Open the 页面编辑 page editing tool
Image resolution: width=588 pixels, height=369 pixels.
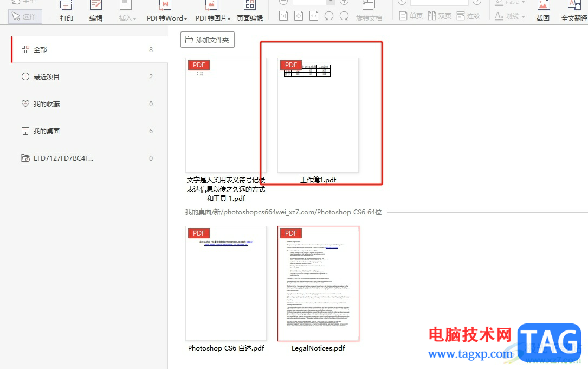pos(250,11)
